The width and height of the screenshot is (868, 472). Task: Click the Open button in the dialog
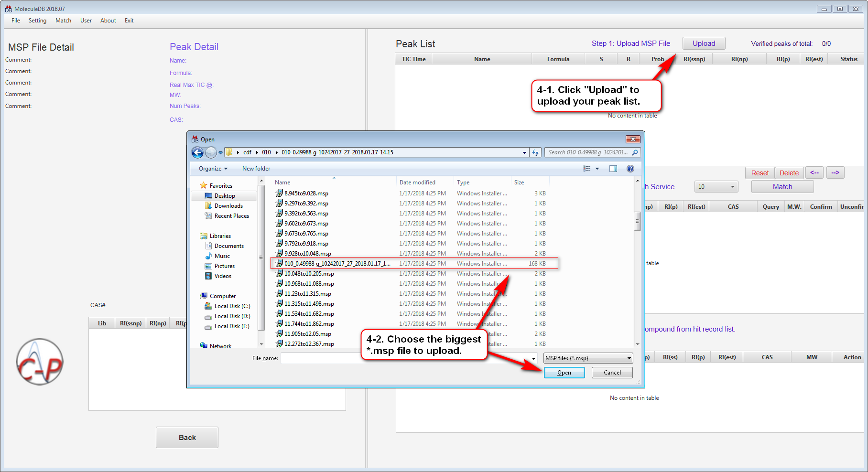point(564,373)
